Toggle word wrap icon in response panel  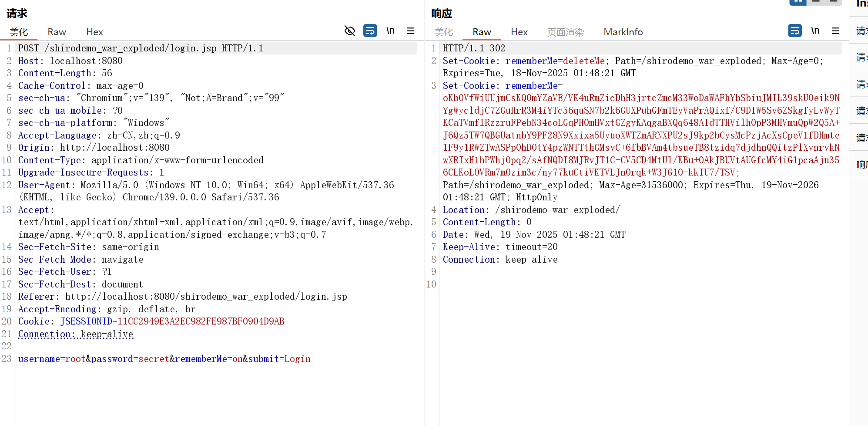tap(794, 31)
